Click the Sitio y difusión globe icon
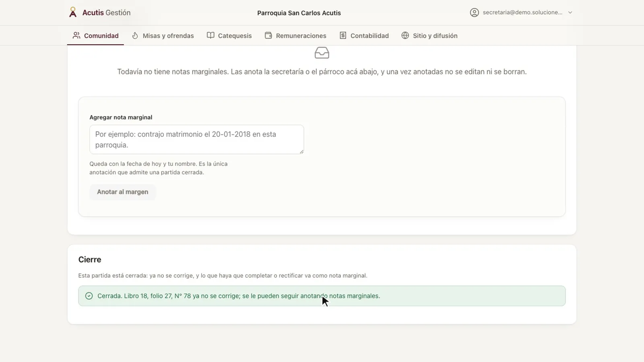 [405, 35]
